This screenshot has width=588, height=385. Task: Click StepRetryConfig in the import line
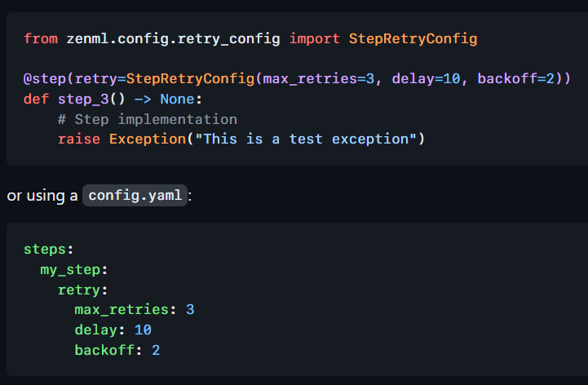pyautogui.click(x=413, y=38)
